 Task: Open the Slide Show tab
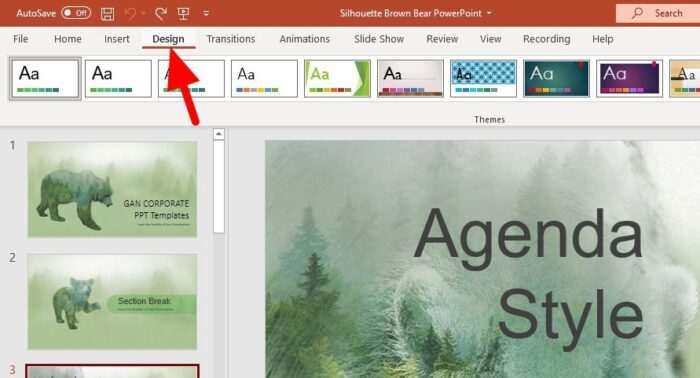click(x=379, y=39)
